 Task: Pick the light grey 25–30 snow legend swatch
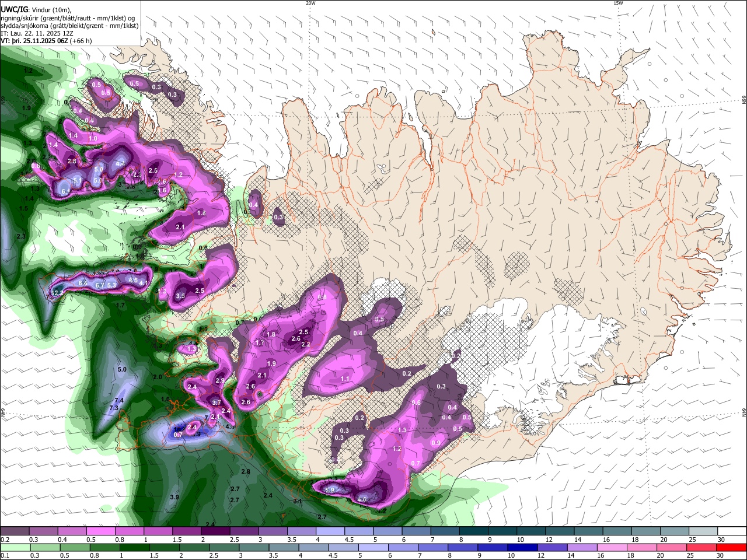tap(704, 531)
